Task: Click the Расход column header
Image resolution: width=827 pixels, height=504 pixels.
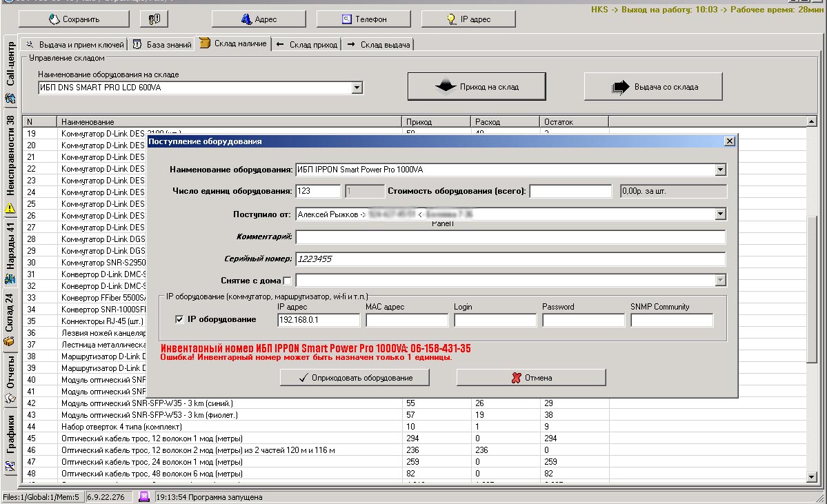Action: point(506,122)
